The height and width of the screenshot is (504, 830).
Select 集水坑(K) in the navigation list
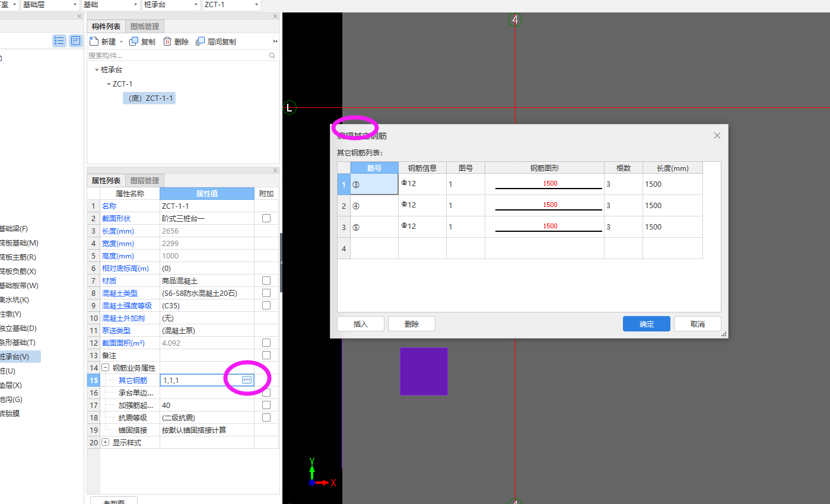pyautogui.click(x=15, y=299)
